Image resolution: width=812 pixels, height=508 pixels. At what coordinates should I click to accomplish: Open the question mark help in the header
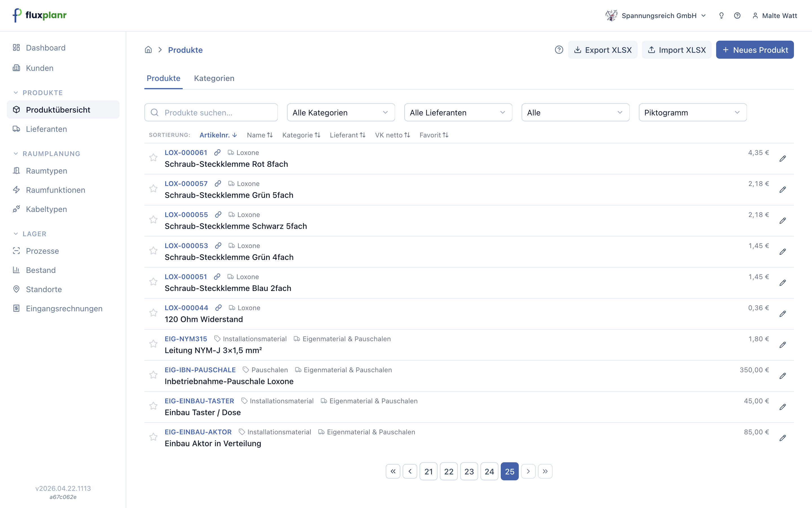click(x=737, y=16)
